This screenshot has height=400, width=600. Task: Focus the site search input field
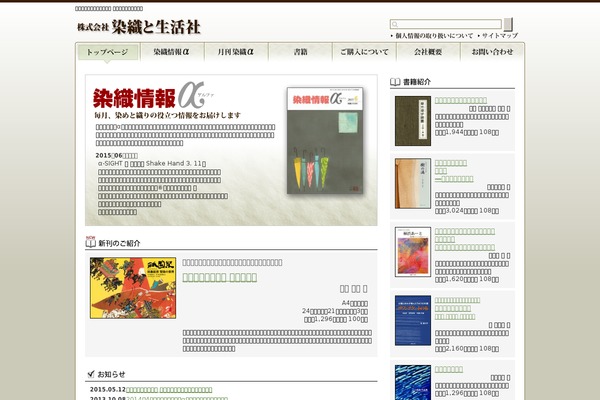pyautogui.click(x=446, y=24)
